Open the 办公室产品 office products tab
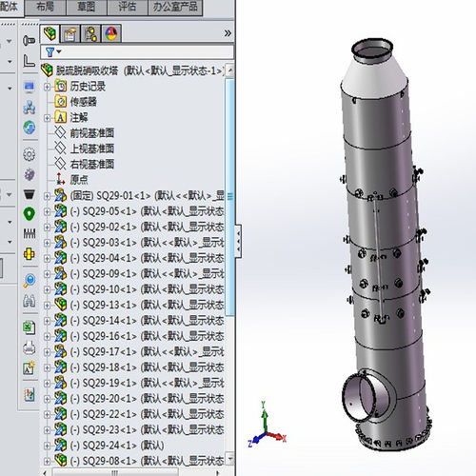476x476 pixels. pyautogui.click(x=175, y=7)
